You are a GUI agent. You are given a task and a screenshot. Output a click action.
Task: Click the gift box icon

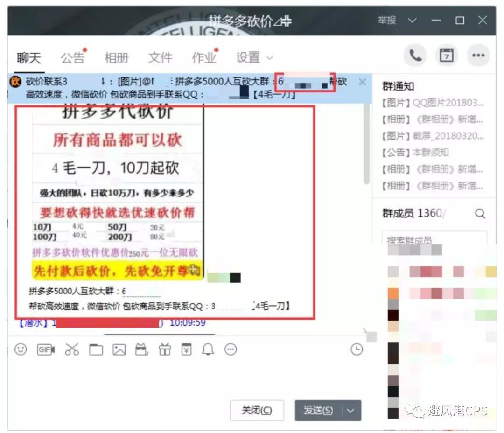[x=165, y=349]
